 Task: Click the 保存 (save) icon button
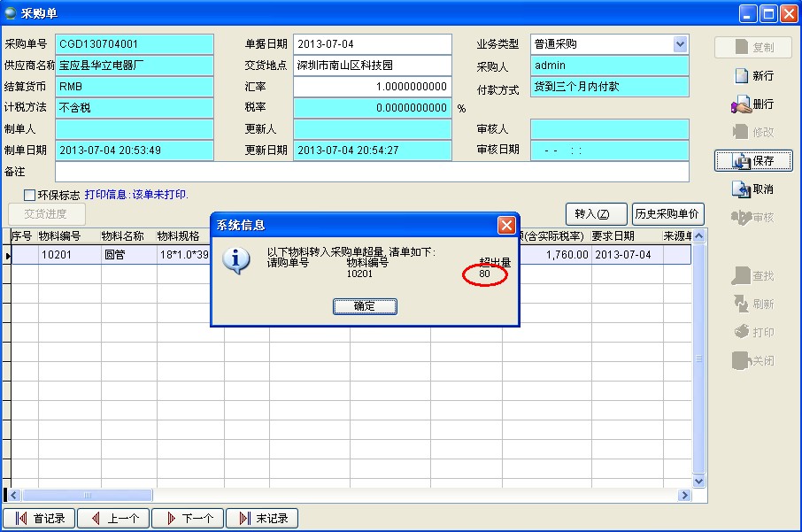tap(753, 161)
